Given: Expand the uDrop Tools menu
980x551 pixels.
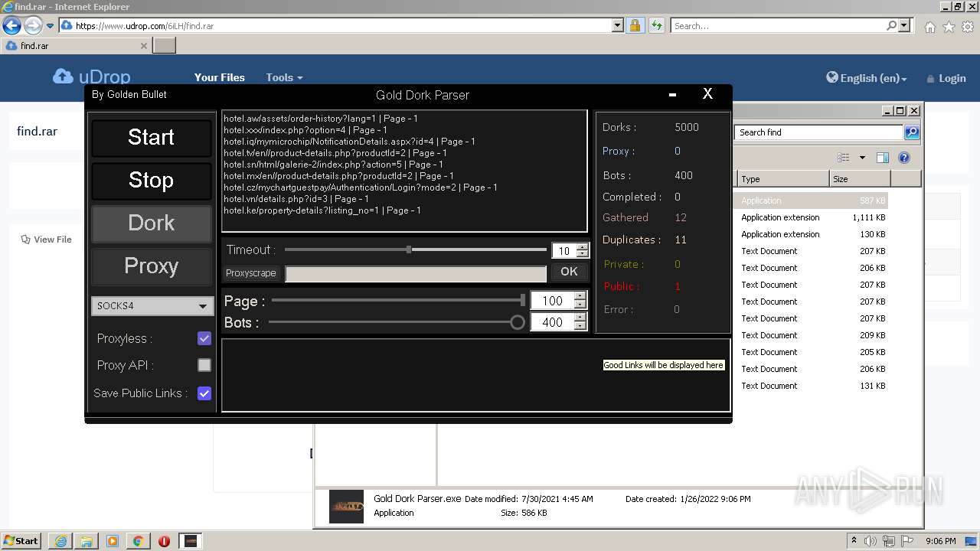Looking at the screenshot, I should tap(284, 77).
